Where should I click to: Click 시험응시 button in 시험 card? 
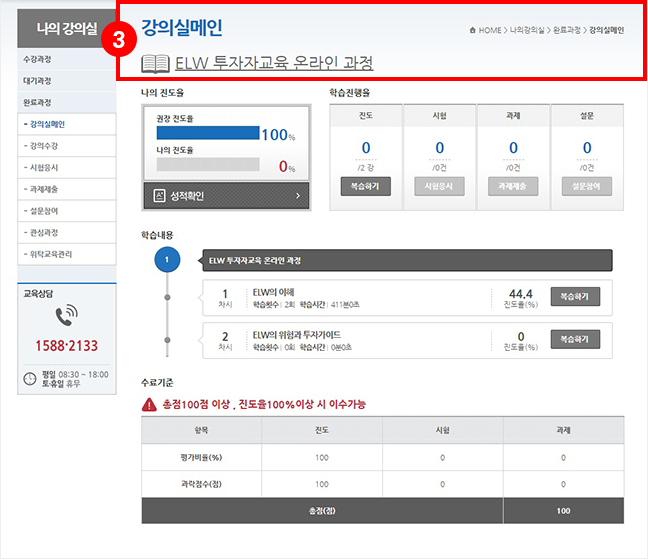[x=439, y=186]
